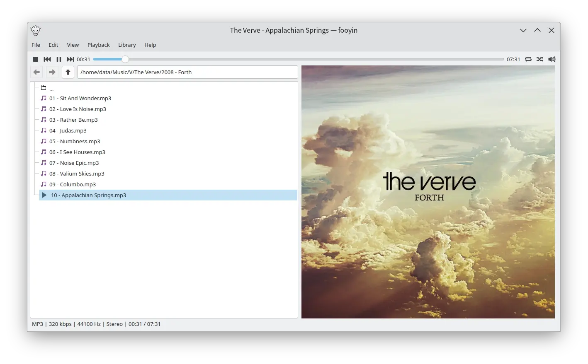This screenshot has width=588, height=364.
Task: Click The Verve Forth album cover
Action: click(x=428, y=192)
